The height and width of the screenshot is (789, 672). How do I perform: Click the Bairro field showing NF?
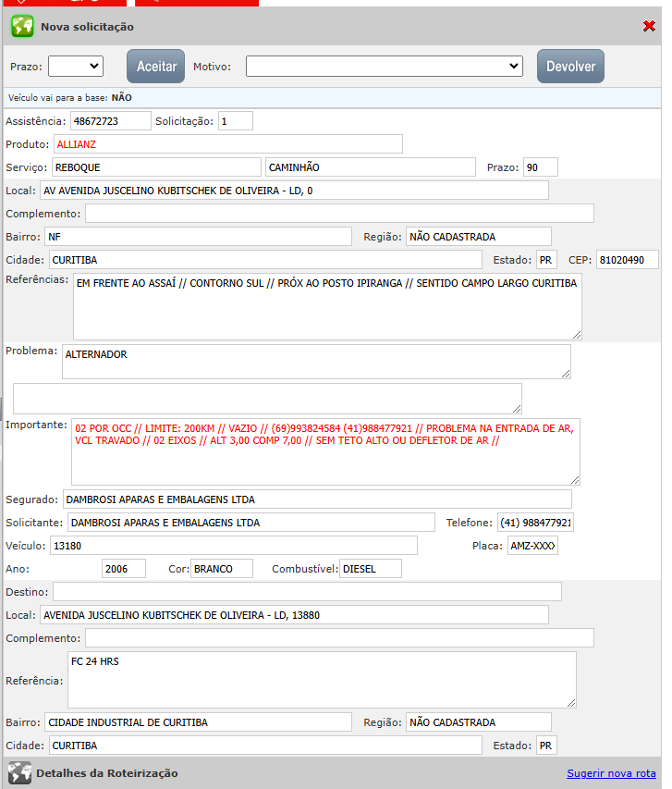tap(198, 237)
